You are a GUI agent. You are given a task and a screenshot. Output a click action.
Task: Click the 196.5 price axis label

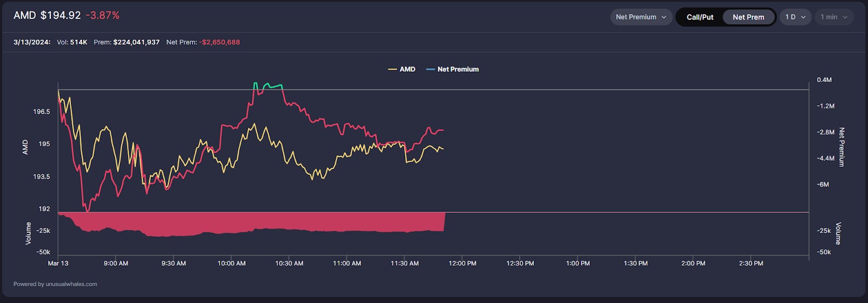pyautogui.click(x=41, y=112)
